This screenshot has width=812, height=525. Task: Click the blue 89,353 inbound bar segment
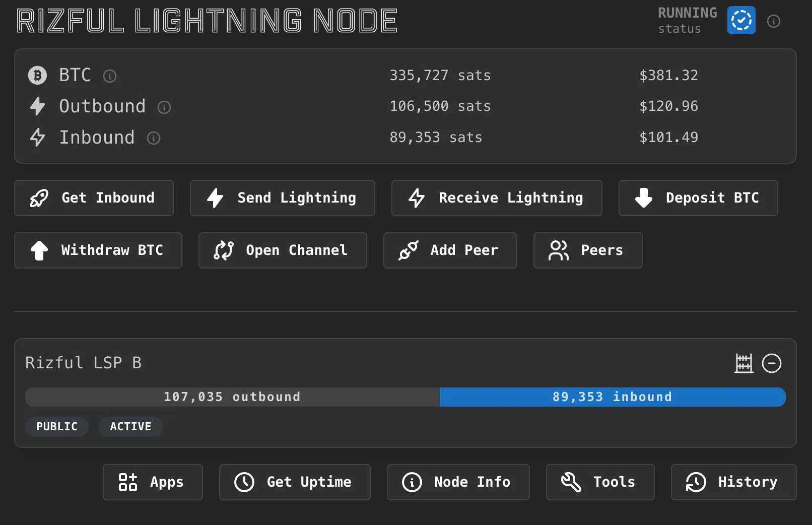coord(613,397)
